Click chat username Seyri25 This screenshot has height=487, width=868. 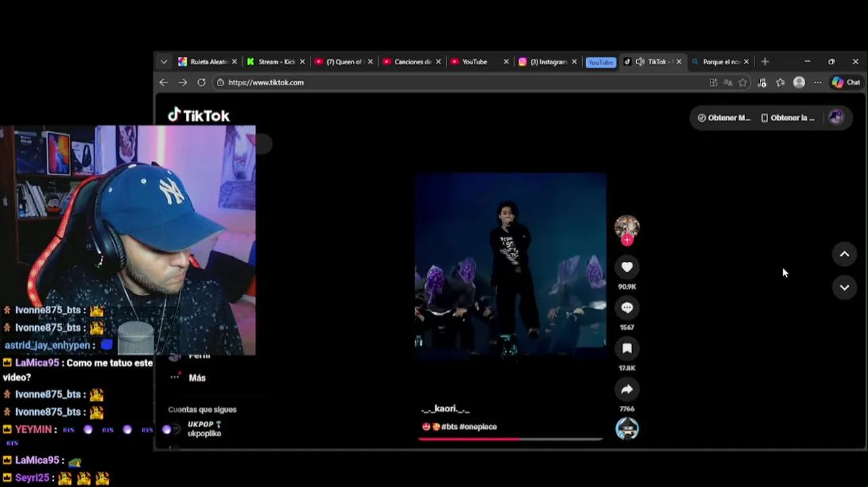click(32, 478)
